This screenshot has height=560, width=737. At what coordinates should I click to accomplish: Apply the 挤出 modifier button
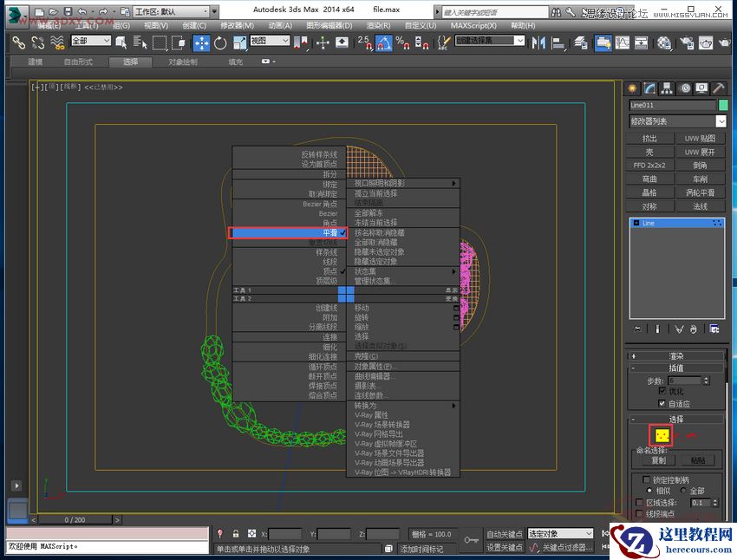(x=649, y=138)
